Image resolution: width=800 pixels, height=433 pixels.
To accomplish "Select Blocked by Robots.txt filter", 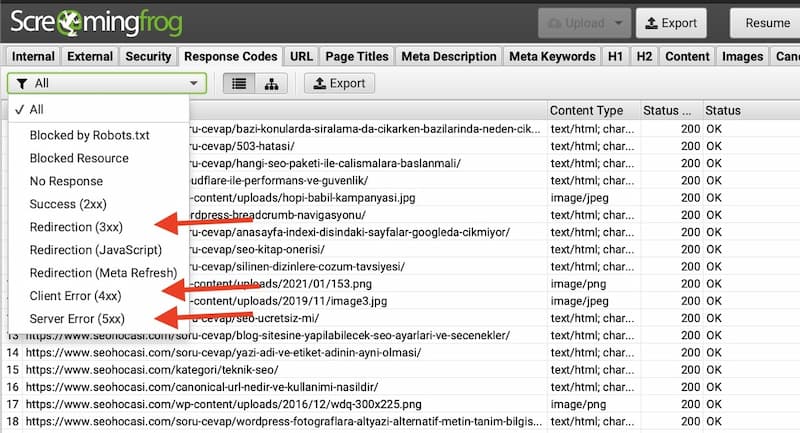I will [89, 135].
